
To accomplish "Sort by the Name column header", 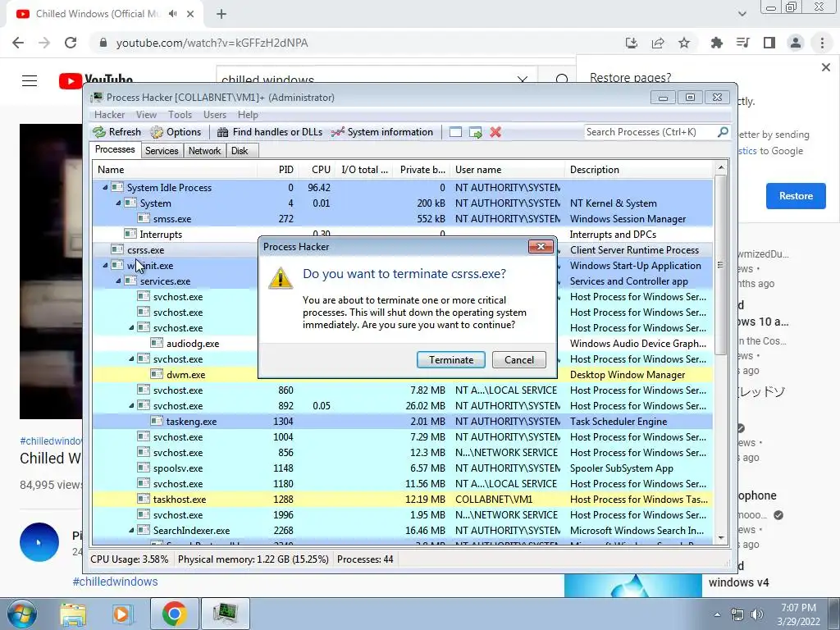I will [x=175, y=170].
